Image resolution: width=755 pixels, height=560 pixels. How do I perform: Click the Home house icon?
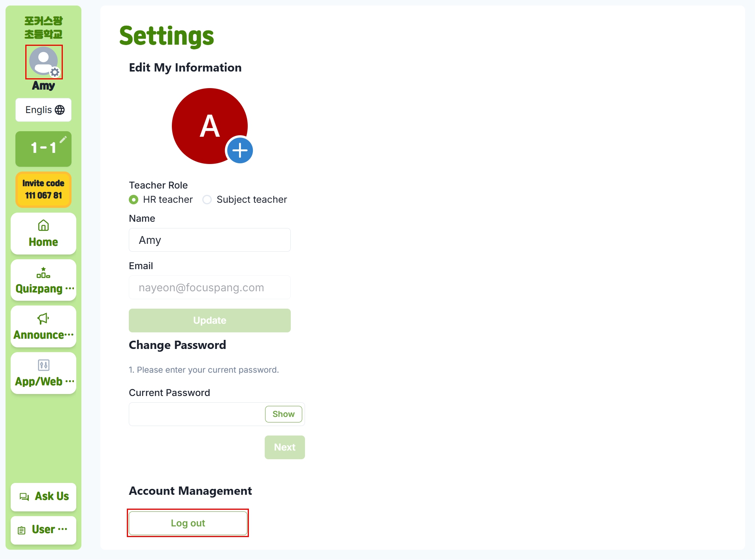point(43,225)
